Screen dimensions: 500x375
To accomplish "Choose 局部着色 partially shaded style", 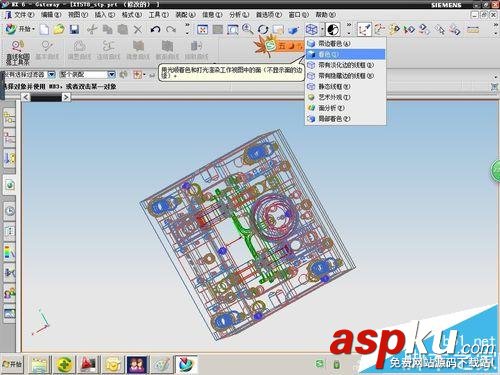I will pos(345,118).
